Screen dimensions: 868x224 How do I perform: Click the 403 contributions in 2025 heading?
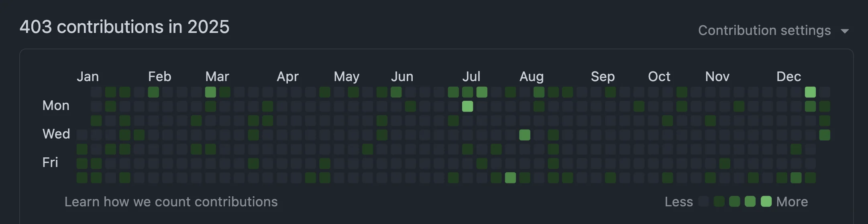pyautogui.click(x=124, y=27)
